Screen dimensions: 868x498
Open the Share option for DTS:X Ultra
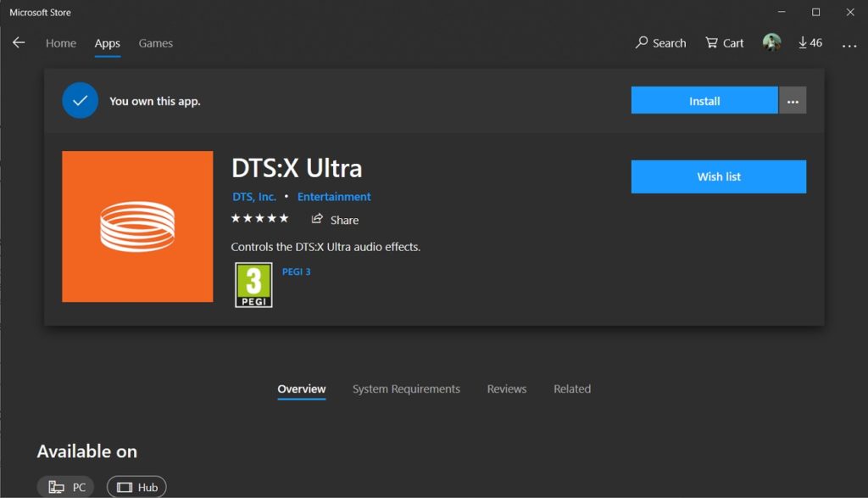click(x=334, y=219)
